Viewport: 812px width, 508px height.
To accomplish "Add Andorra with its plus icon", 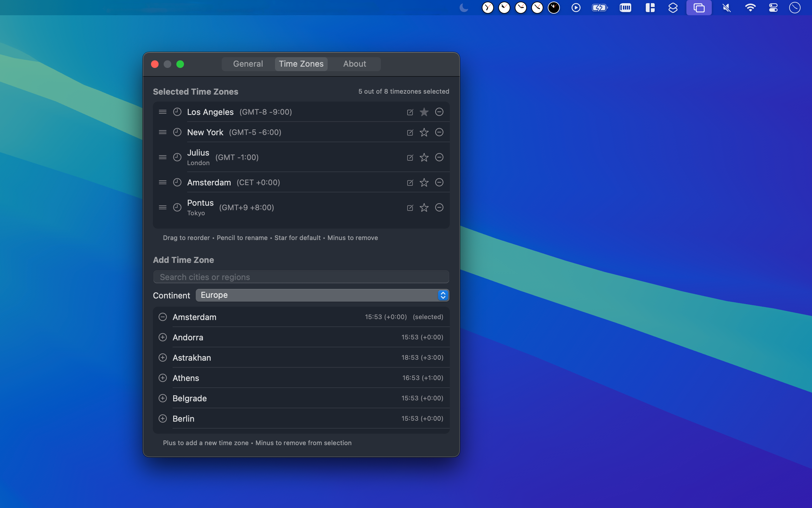I will (x=163, y=337).
